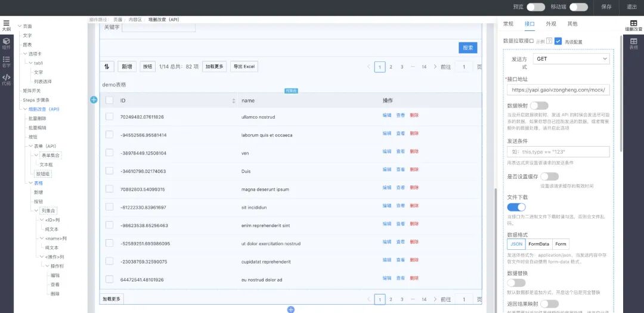Image resolution: width=644 pixels, height=313 pixels.
Task: Switch to the 常规 tab
Action: (508, 24)
